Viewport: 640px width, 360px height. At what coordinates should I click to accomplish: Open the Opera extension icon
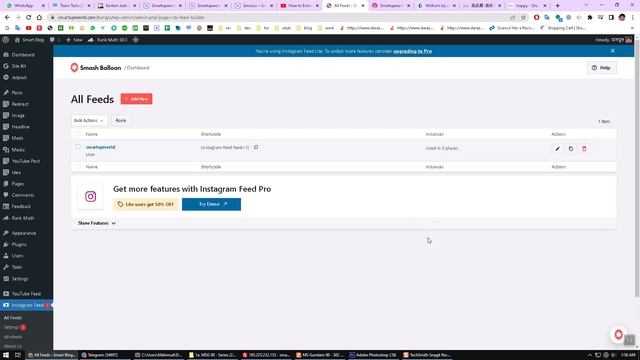(x=536, y=18)
